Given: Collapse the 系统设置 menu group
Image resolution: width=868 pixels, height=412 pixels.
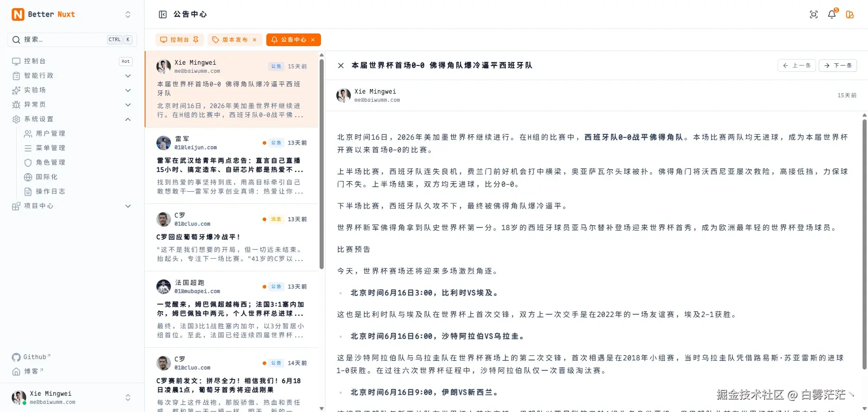Looking at the screenshot, I should click(72, 119).
